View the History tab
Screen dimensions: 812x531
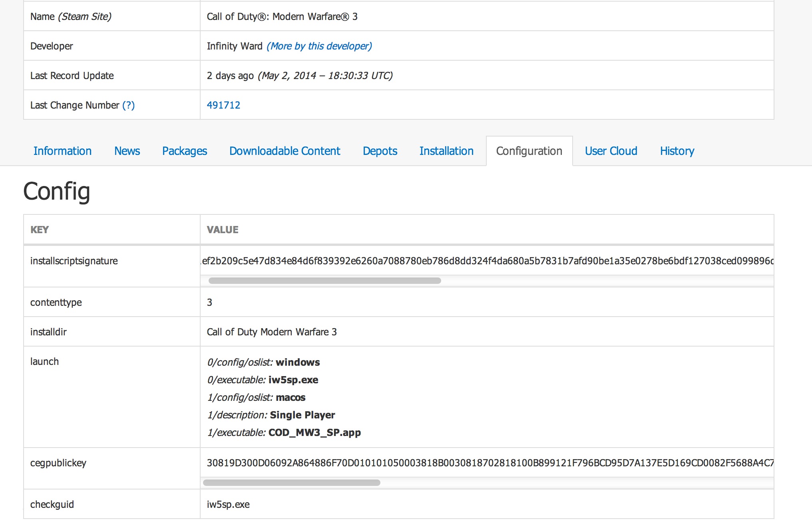pyautogui.click(x=677, y=151)
